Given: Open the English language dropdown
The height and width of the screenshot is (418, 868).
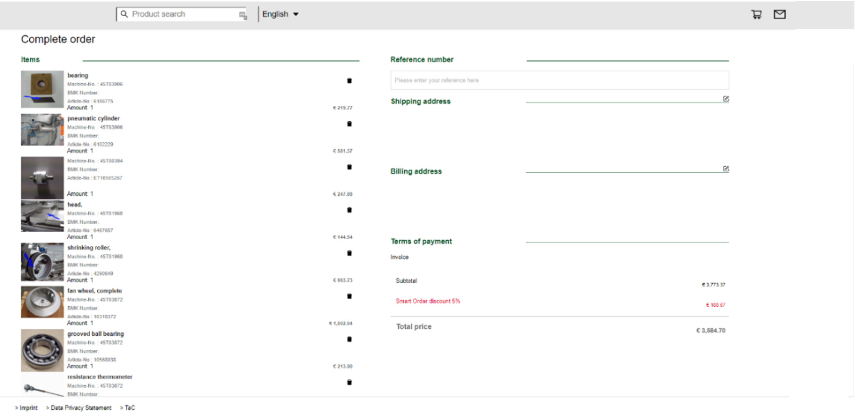Looking at the screenshot, I should coord(280,14).
